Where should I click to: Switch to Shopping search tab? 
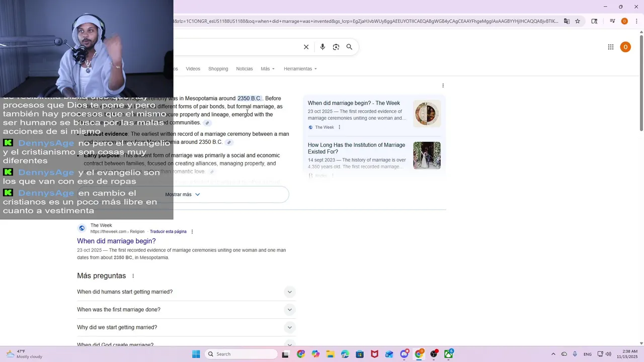[218, 69]
